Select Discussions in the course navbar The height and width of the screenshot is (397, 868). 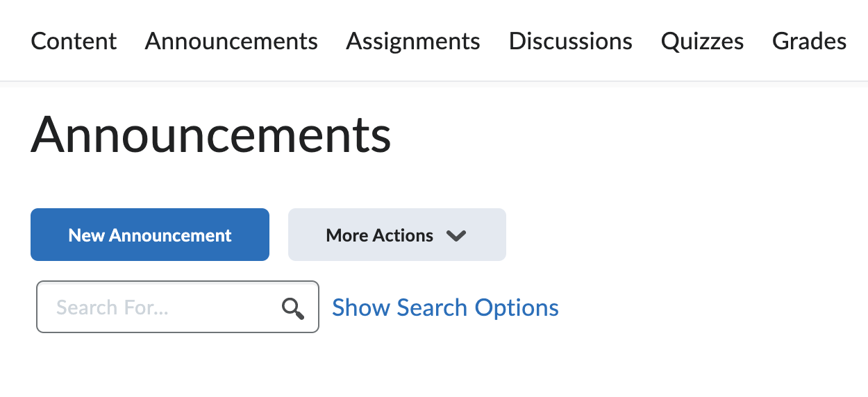click(570, 42)
